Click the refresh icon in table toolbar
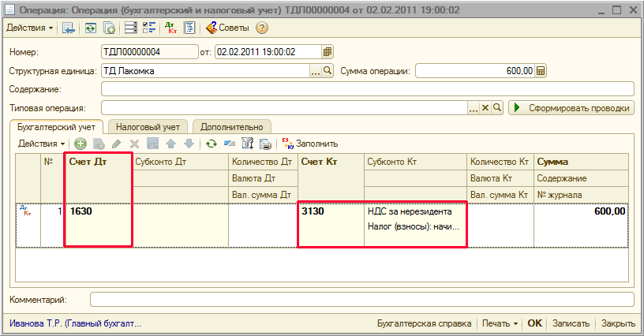The height and width of the screenshot is (336, 644). pos(211,144)
